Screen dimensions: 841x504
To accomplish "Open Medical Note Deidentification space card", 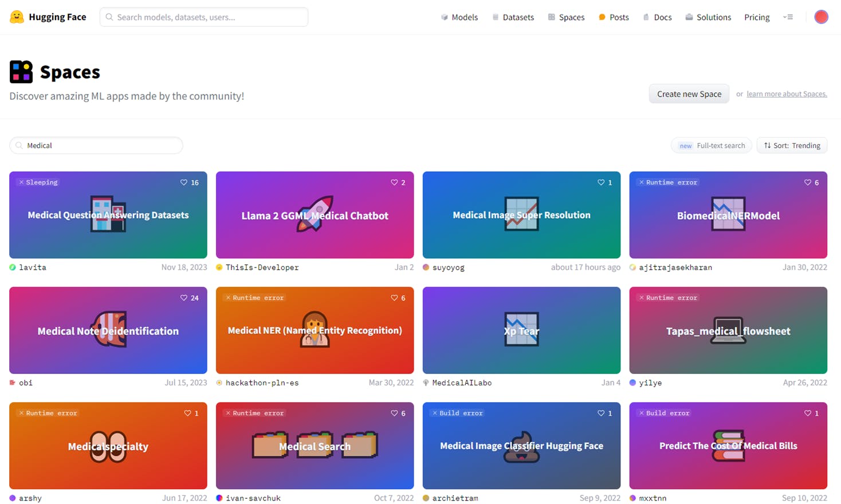I will click(x=108, y=330).
